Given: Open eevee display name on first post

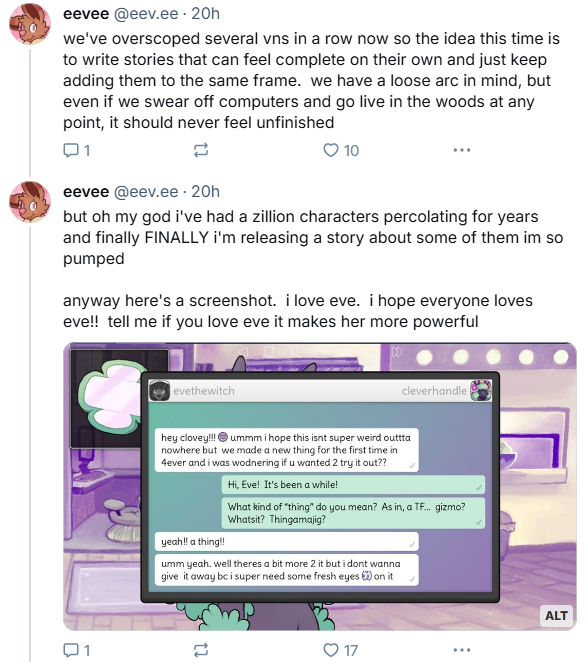Looking at the screenshot, I should (86, 14).
